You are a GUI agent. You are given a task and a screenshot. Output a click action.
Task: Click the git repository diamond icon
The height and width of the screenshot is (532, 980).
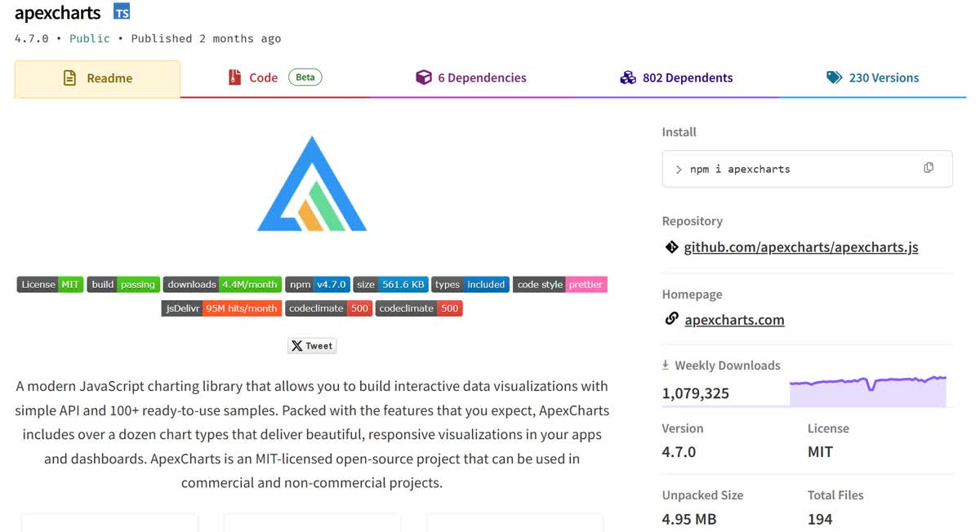pyautogui.click(x=672, y=246)
